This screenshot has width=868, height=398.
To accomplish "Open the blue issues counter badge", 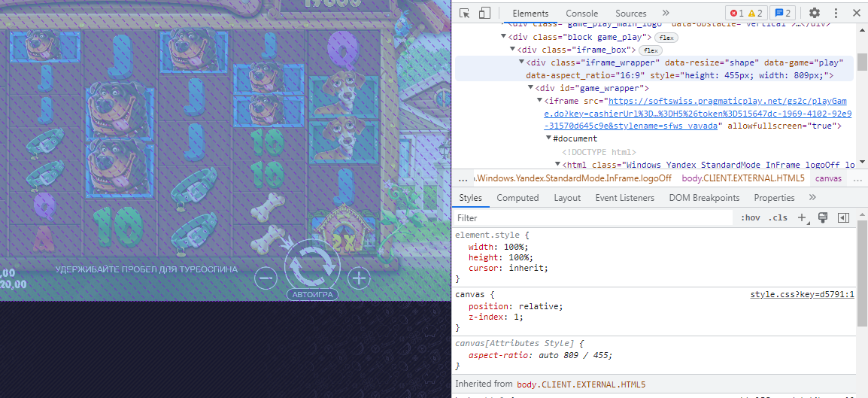I will tap(783, 13).
